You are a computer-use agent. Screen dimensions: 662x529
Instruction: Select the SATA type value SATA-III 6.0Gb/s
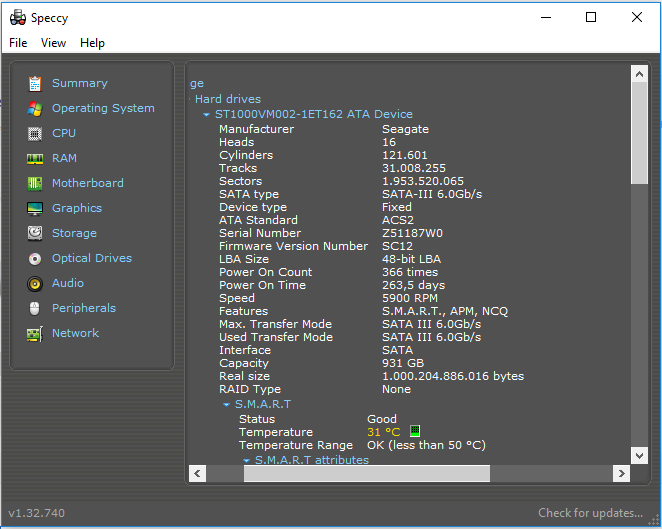432,194
